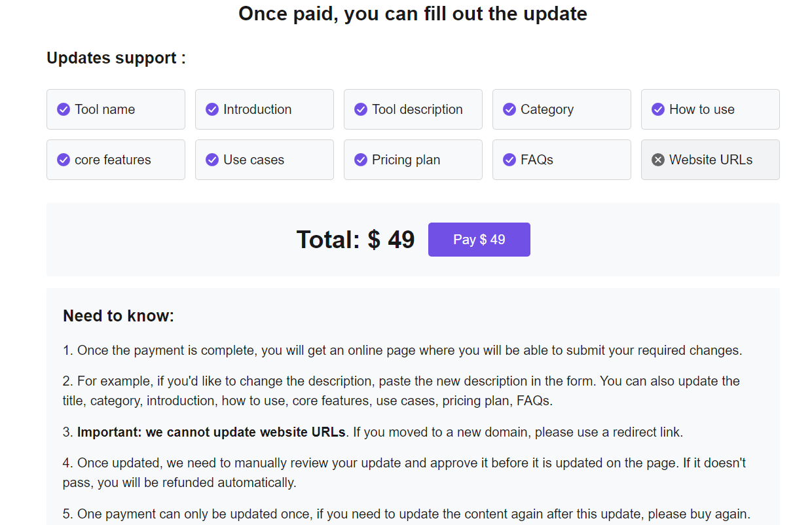The image size is (812, 525).
Task: Click the Total: $49 price text
Action: [x=356, y=240]
